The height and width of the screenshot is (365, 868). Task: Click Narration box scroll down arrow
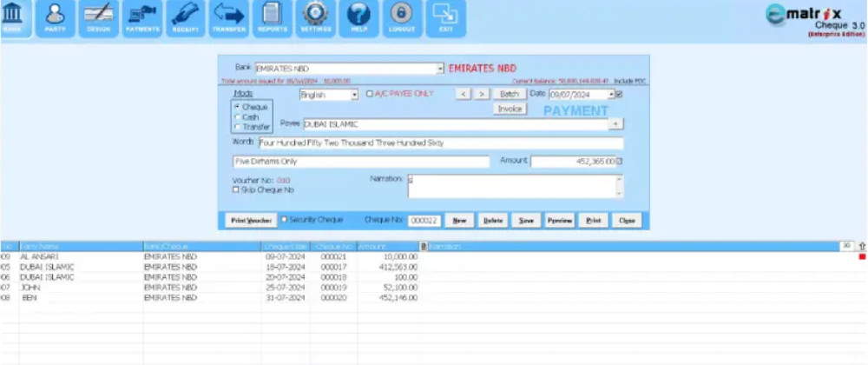point(620,194)
